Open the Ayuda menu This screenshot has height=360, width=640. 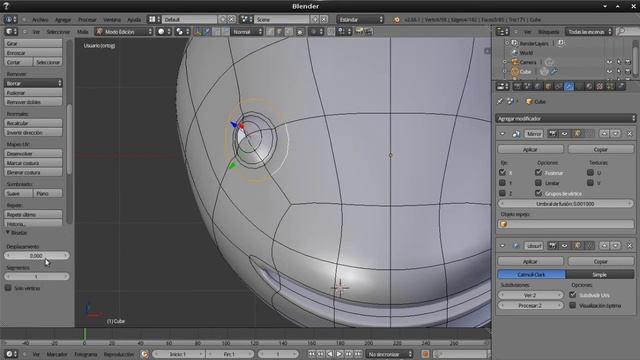(x=133, y=20)
